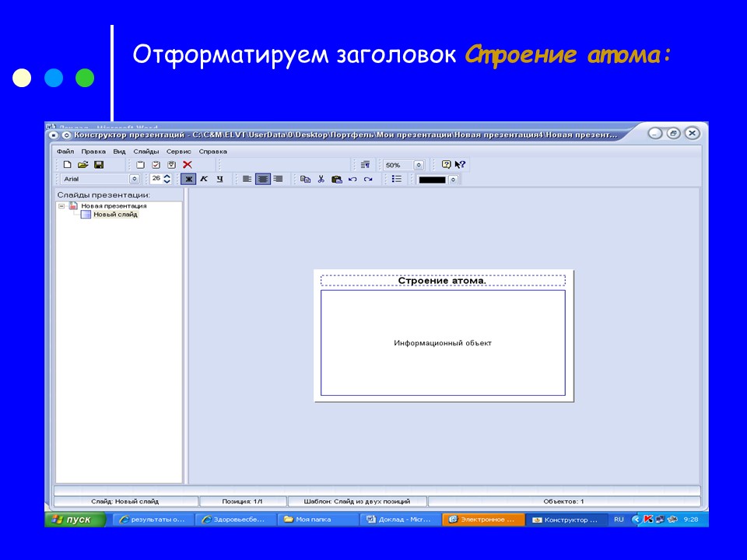Save the current presentation
This screenshot has height=560, width=747.
click(x=99, y=163)
